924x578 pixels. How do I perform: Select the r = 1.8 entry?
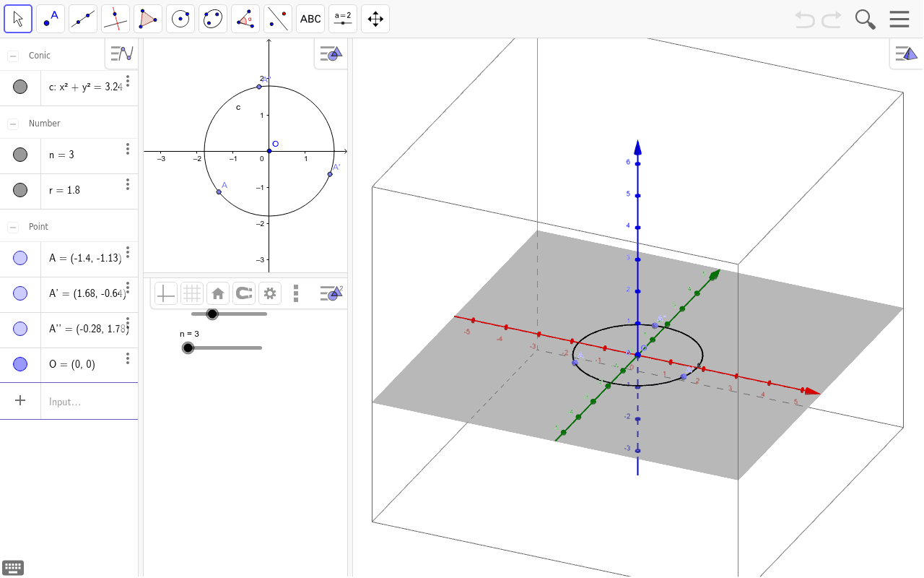tap(64, 190)
